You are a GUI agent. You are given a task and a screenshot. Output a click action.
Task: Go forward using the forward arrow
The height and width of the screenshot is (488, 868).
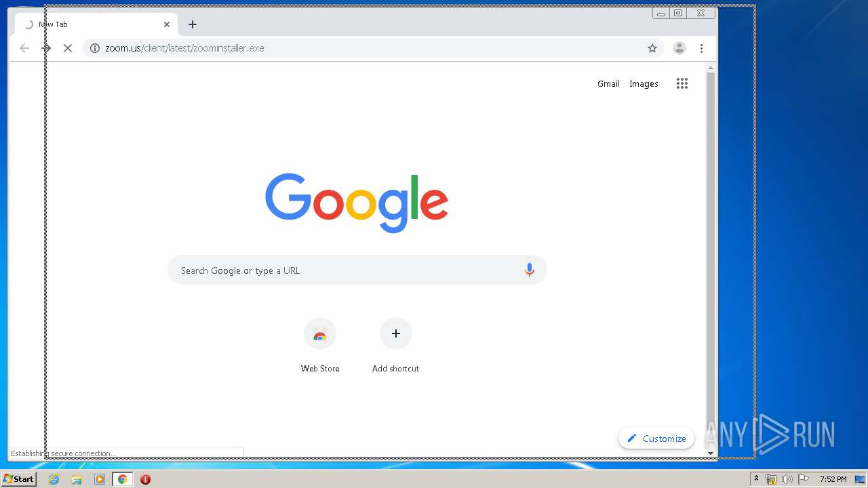click(x=46, y=48)
